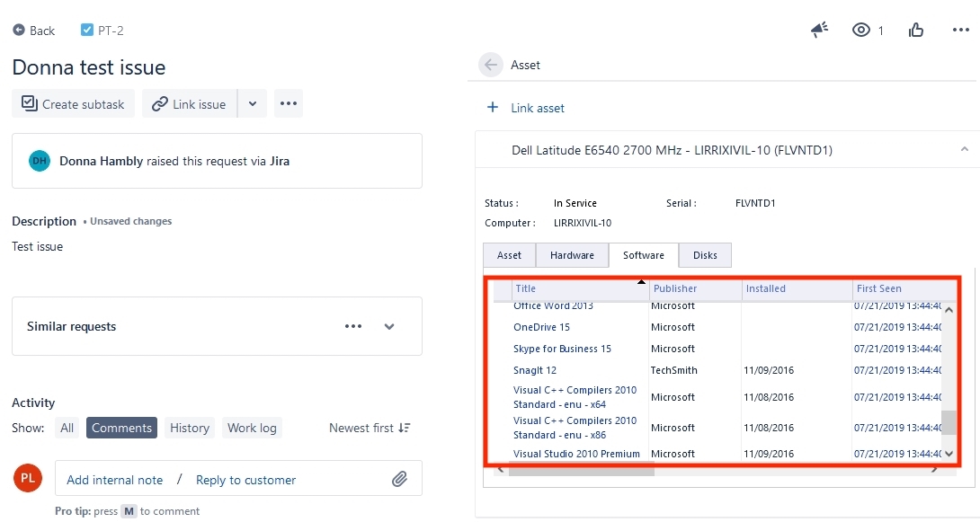Click the back arrow in the Asset panel
980x522 pixels.
coord(491,64)
